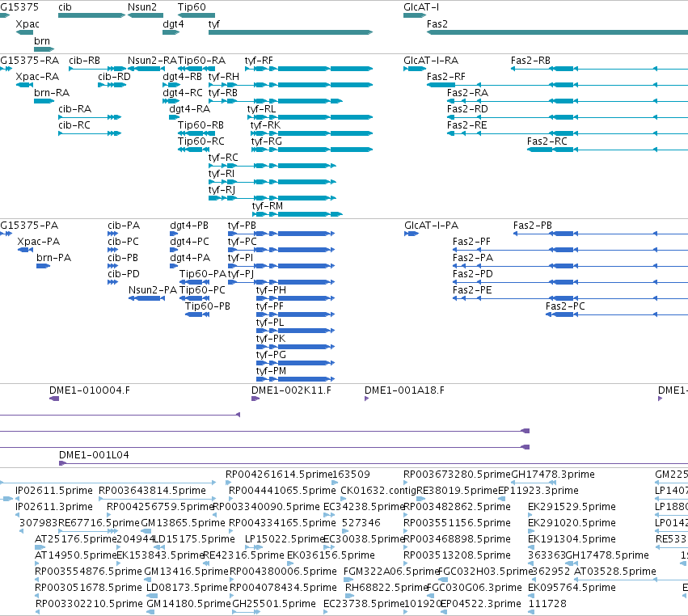This screenshot has height=616, width=688.
Task: Click the tyf-PM protein label
Action: coord(271,371)
